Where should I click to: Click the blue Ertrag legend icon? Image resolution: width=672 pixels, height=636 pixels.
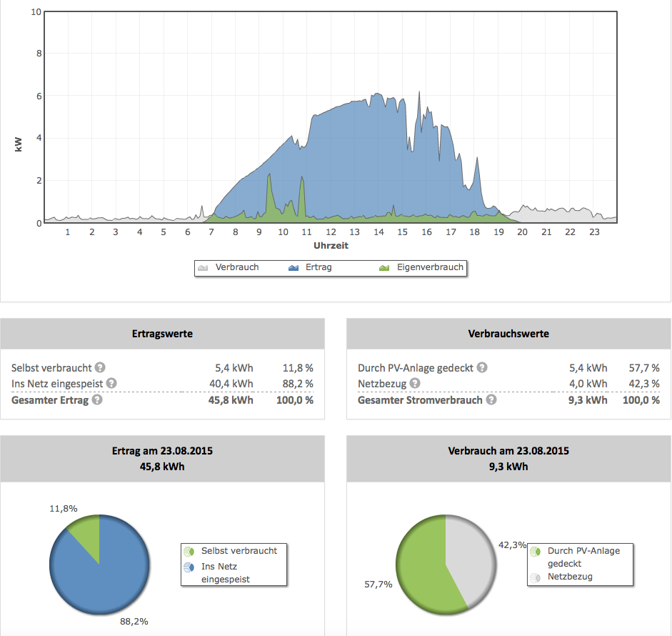(x=293, y=268)
